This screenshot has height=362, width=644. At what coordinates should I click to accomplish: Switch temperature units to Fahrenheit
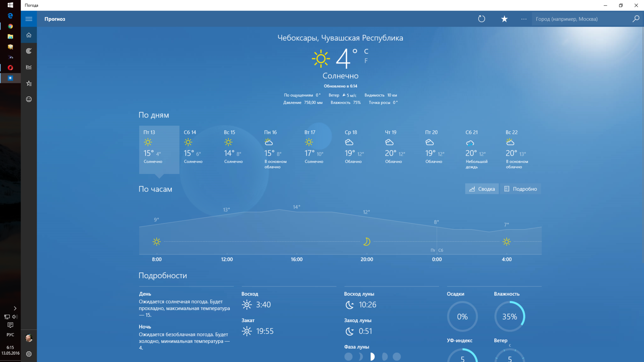pos(366,61)
